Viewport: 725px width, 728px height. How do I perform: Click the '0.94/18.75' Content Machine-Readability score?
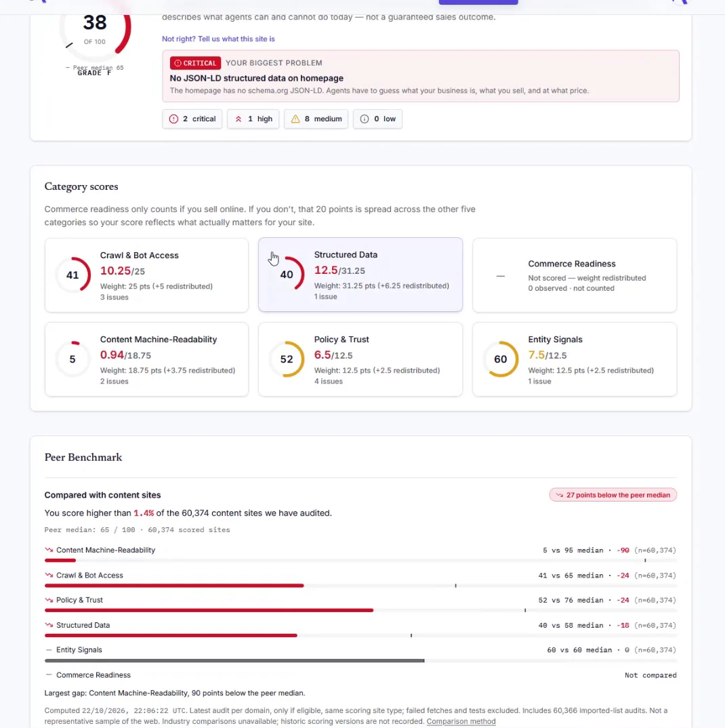[125, 355]
